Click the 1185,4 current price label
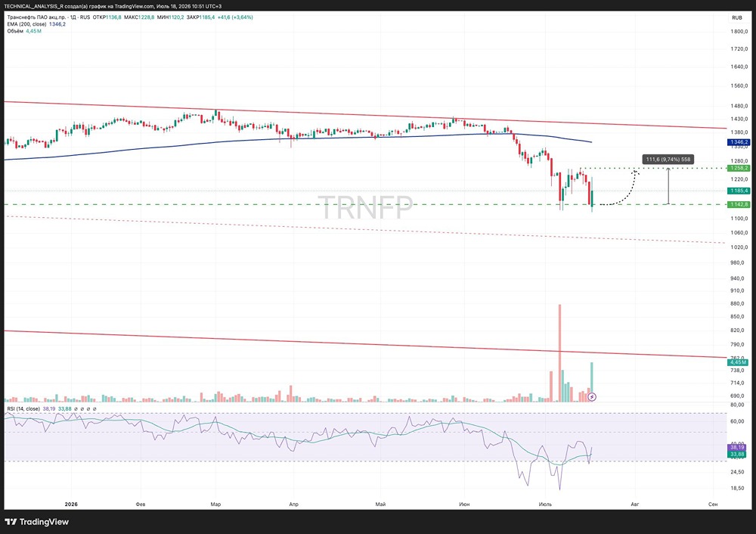The image size is (756, 534). pyautogui.click(x=739, y=191)
